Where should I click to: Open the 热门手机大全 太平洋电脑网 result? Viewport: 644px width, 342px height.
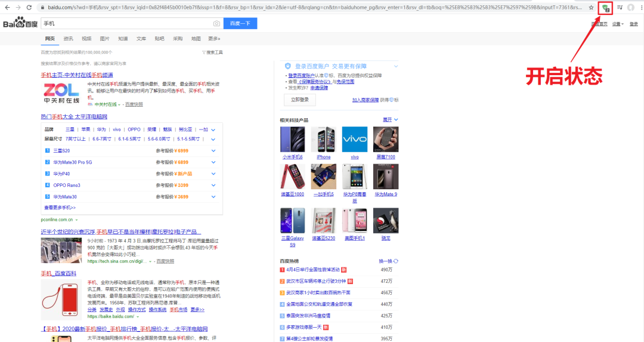[74, 117]
